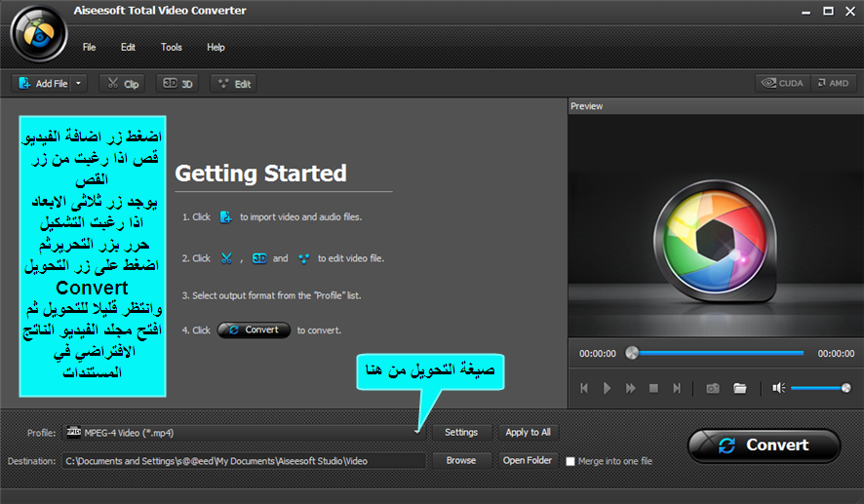Click 3D icon in Getting Started step 2

259,258
